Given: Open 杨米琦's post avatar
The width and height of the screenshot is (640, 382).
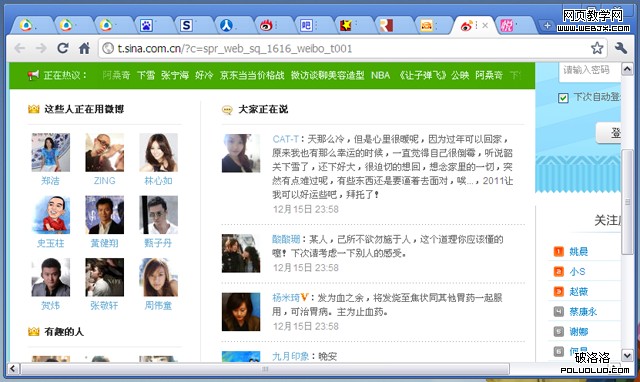Looking at the screenshot, I should 241,312.
